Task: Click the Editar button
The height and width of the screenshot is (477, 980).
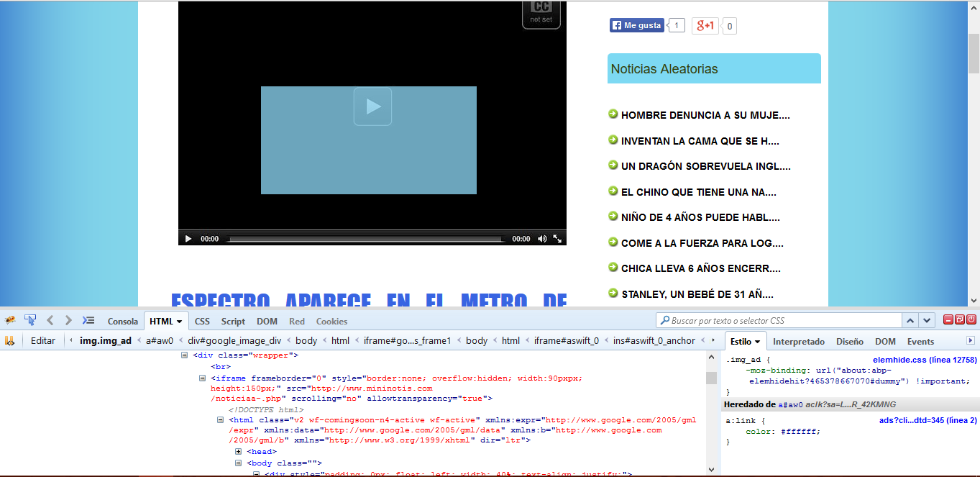Action: 43,341
